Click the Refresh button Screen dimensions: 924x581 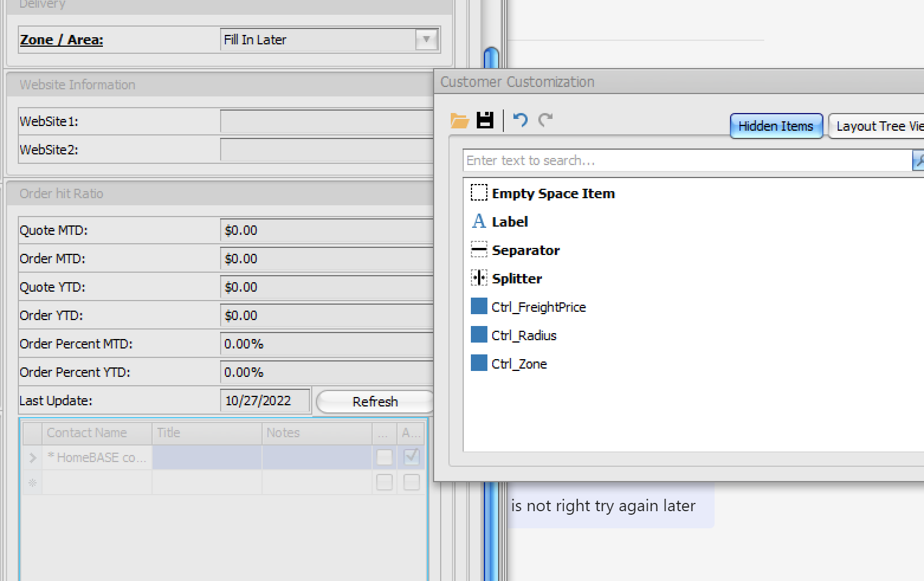[375, 402]
